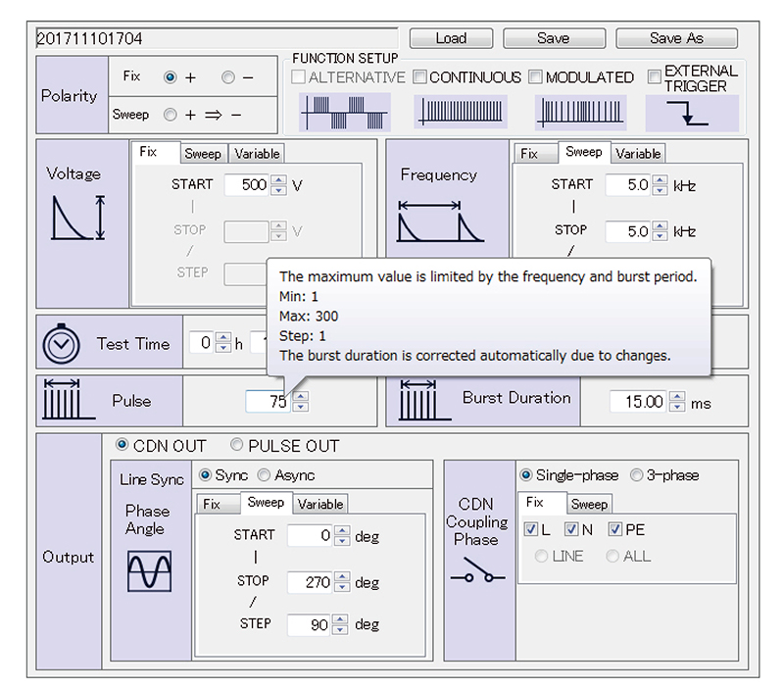784x689 pixels.
Task: Select the 3-phase radio button
Action: pos(637,475)
